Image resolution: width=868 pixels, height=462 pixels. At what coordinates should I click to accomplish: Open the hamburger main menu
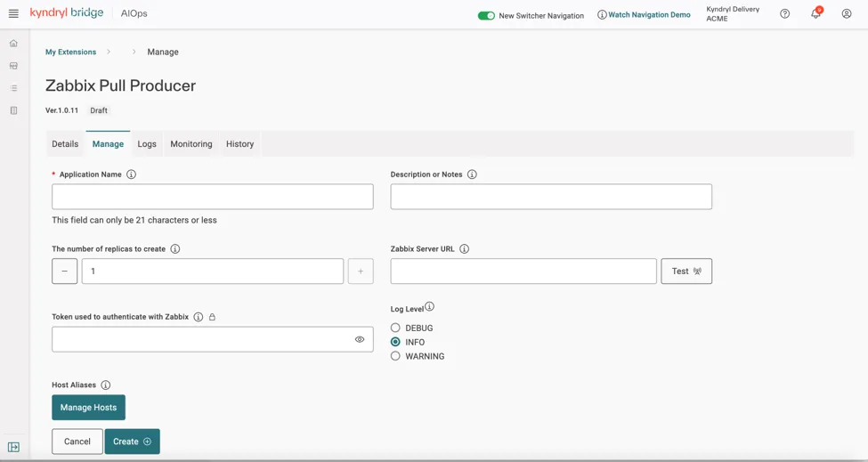pyautogui.click(x=14, y=14)
